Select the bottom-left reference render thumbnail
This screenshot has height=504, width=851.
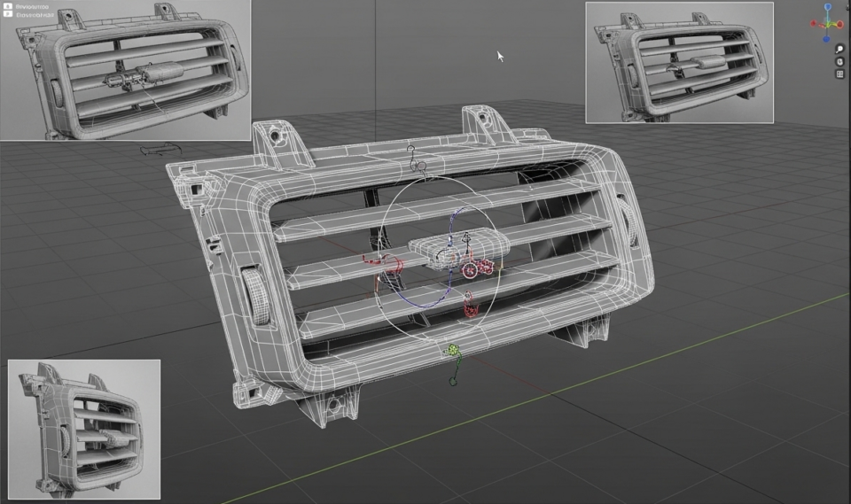84,429
